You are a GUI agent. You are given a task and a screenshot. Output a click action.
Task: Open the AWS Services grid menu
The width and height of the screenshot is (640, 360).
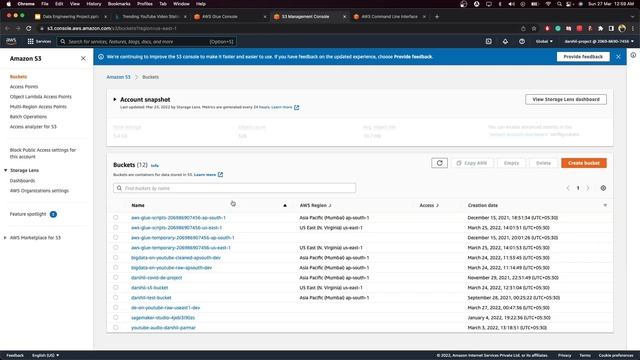point(39,41)
